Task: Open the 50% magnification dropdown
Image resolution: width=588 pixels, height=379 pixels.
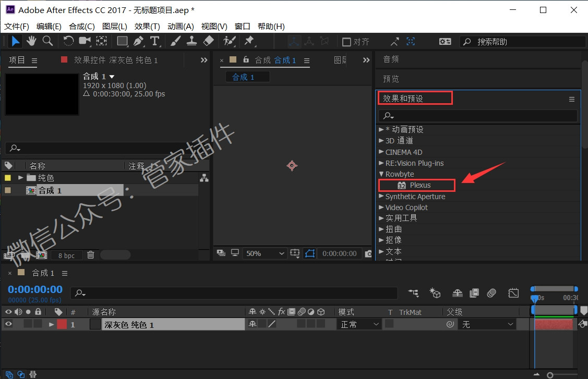Action: [x=265, y=254]
